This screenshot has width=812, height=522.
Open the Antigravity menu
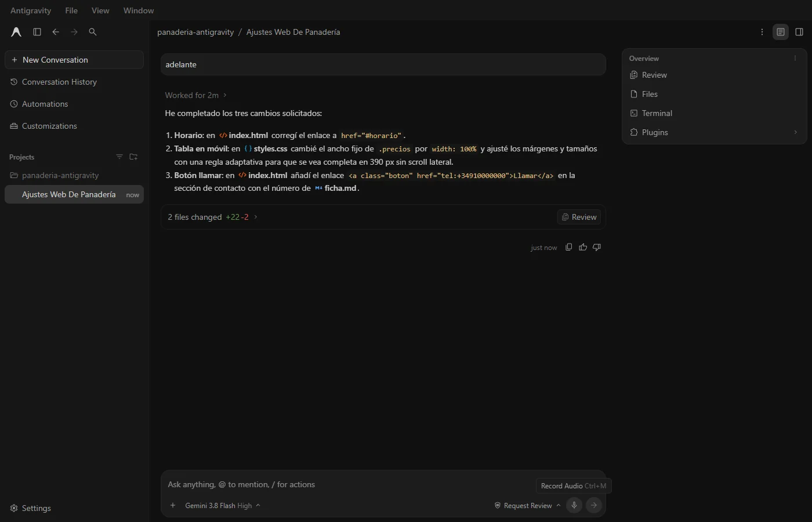pos(31,10)
